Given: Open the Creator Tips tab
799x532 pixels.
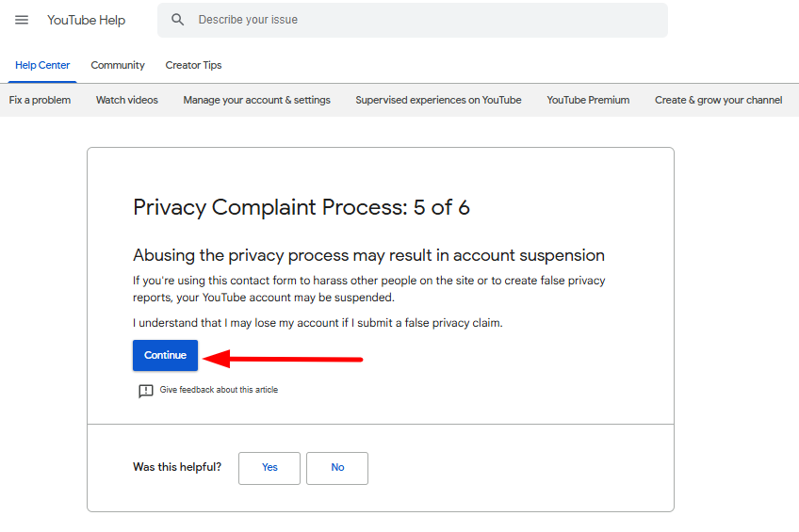Looking at the screenshot, I should [x=193, y=65].
